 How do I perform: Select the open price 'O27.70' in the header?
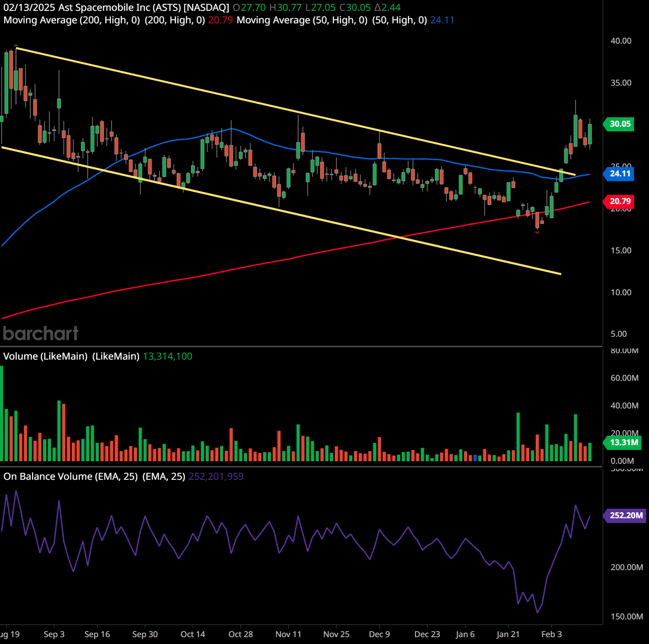(x=249, y=7)
